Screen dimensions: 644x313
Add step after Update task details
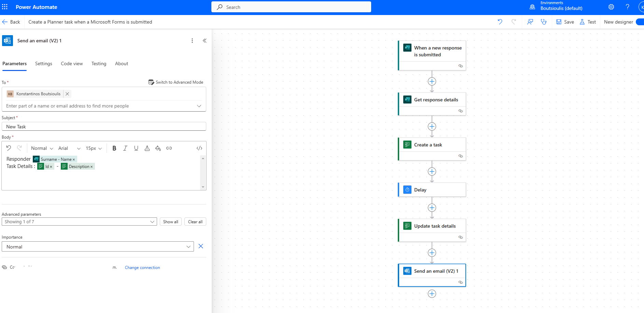click(432, 253)
